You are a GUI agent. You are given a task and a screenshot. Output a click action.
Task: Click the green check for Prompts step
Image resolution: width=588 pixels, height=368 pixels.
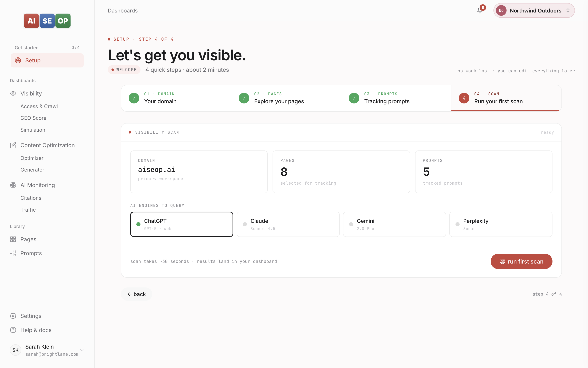[354, 98]
